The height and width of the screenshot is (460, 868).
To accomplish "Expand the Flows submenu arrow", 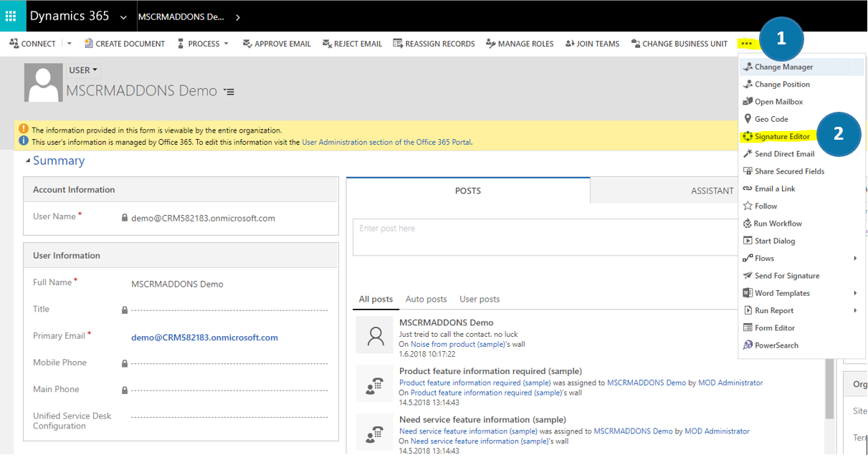I will [x=855, y=259].
